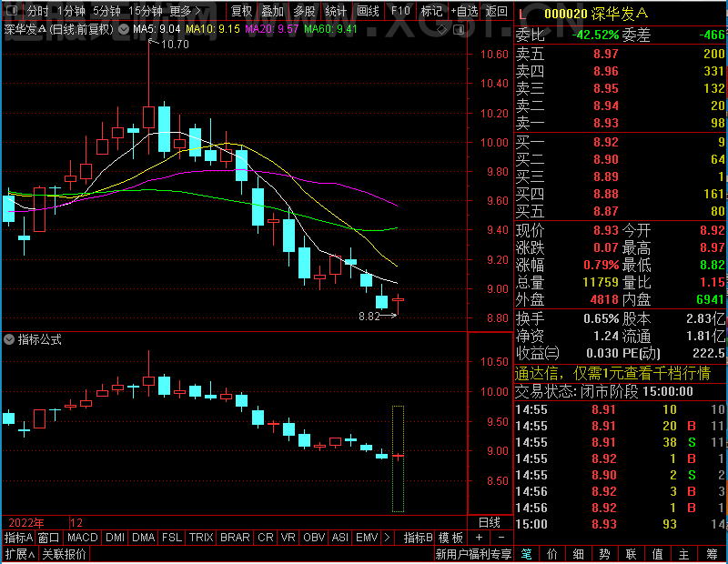Screen dimensions: 728x564
Task: Click the L marker beside stock code
Action: pyautogui.click(x=522, y=15)
